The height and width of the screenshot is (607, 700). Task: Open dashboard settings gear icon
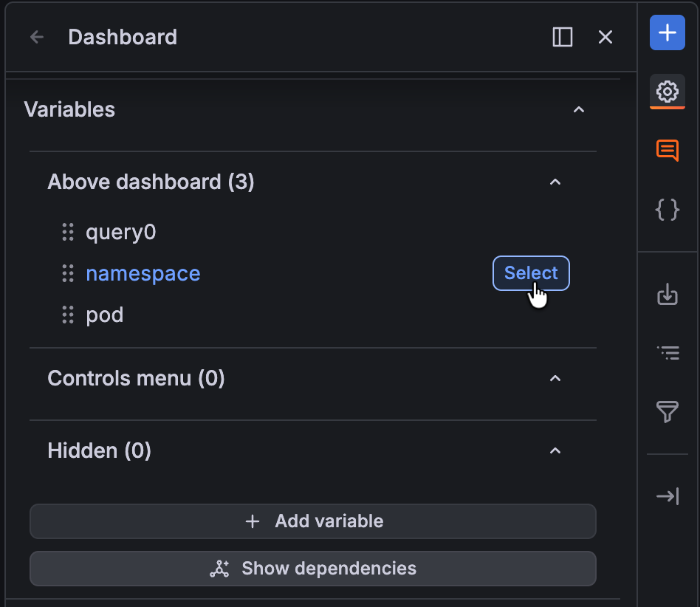(x=668, y=92)
